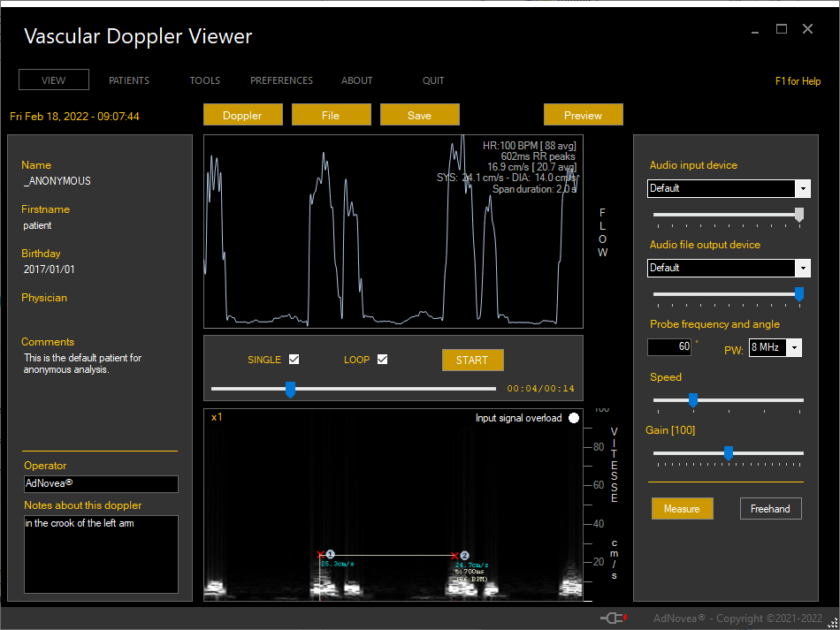The image size is (840, 630).
Task: Open the VIEW tab
Action: [54, 80]
